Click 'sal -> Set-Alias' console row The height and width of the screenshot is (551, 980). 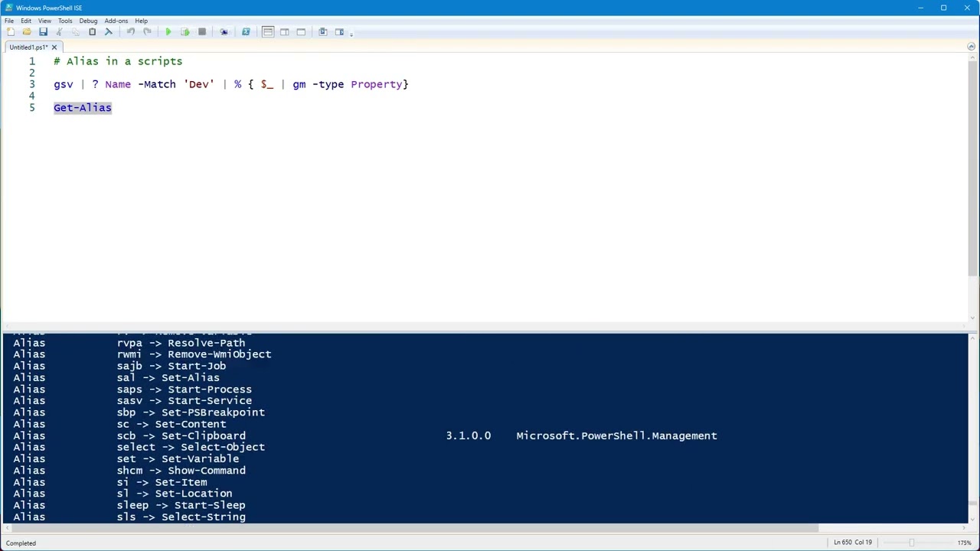(168, 377)
